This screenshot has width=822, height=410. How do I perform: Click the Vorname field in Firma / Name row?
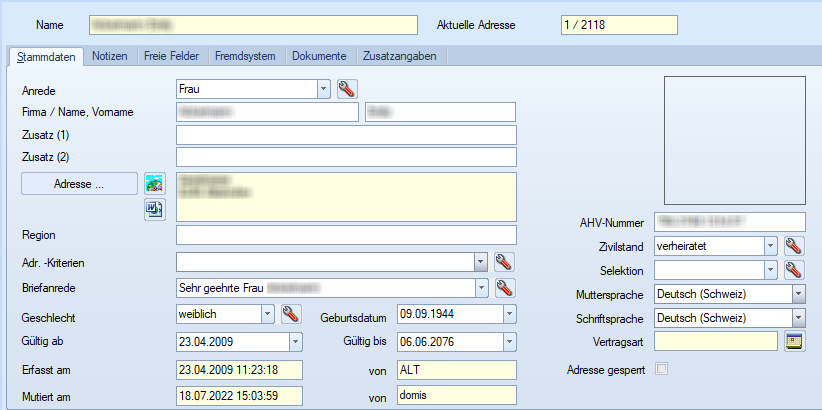[x=441, y=112]
